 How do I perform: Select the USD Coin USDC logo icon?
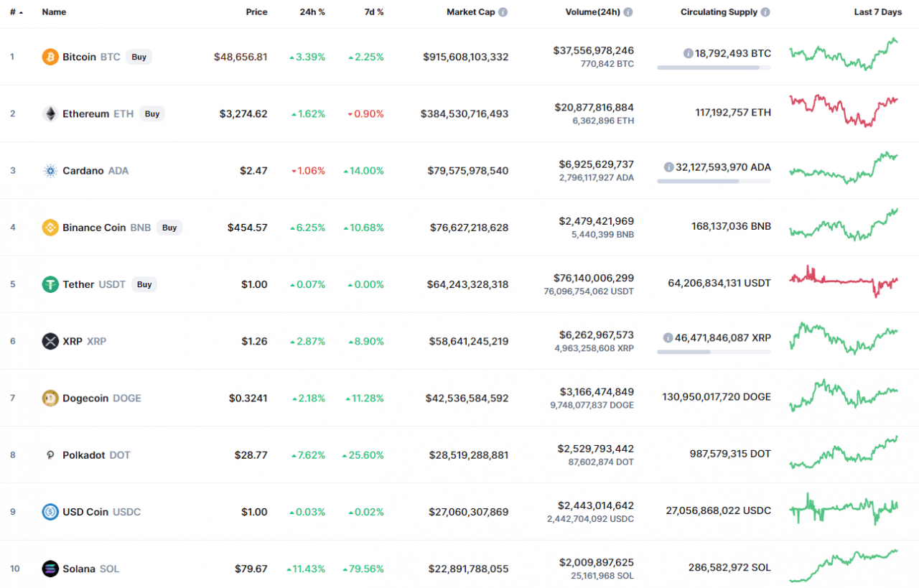[x=50, y=512]
